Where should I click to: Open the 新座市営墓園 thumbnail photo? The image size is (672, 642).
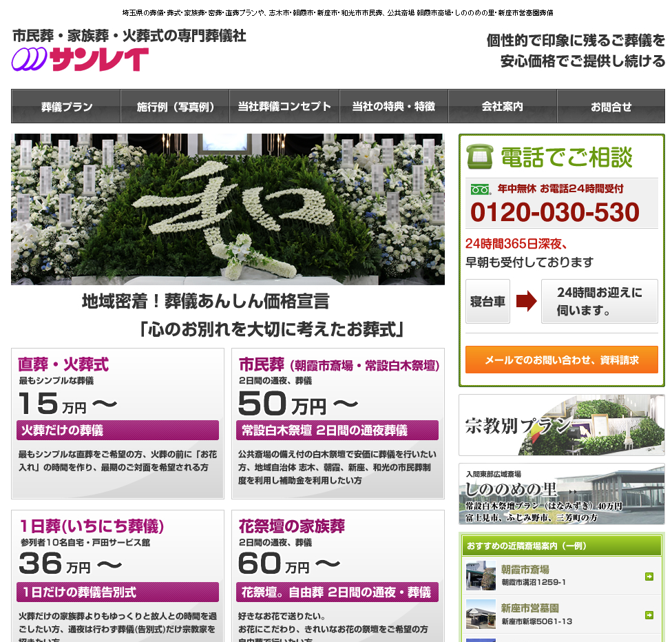click(x=480, y=614)
